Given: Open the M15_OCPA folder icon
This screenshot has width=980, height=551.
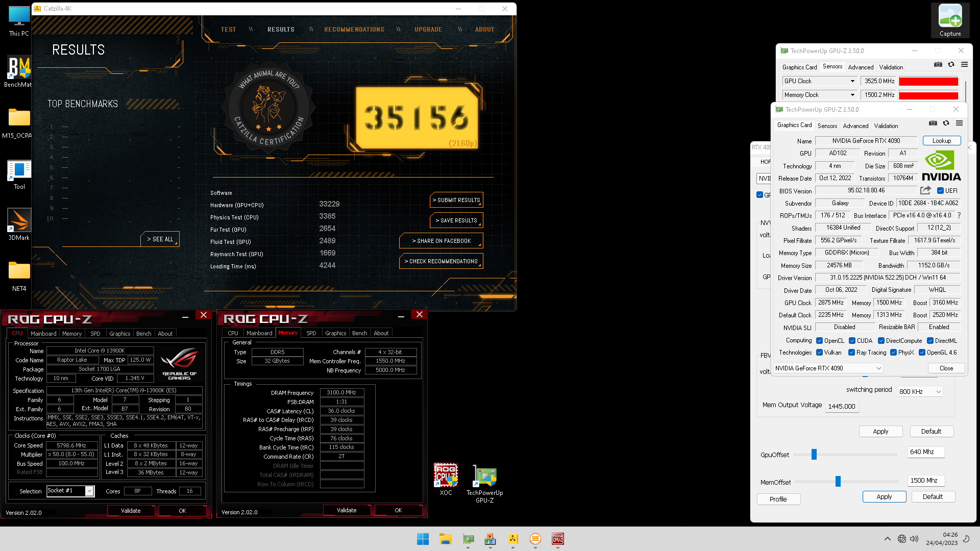Looking at the screenshot, I should (19, 123).
